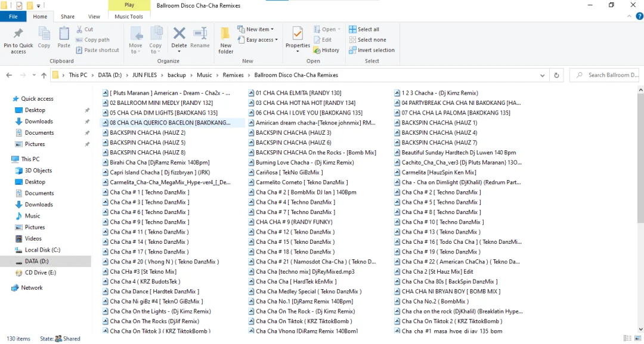Click the Play contextual tab header
The image size is (644, 344).
click(x=129, y=5)
